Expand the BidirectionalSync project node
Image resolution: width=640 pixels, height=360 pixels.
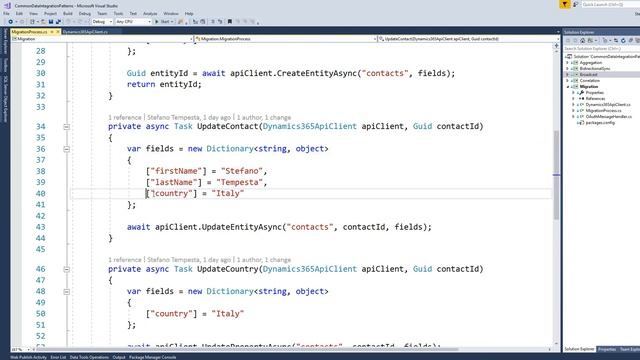[x=567, y=69]
